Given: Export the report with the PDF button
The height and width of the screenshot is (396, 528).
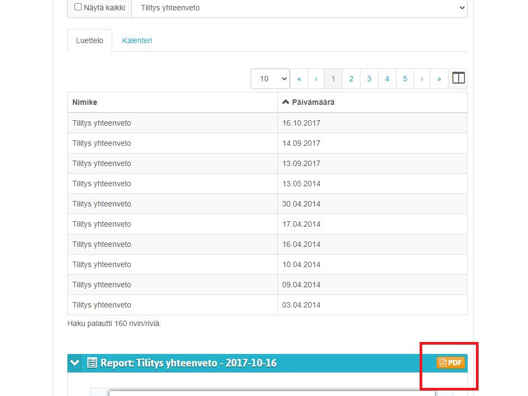Looking at the screenshot, I should [x=451, y=363].
